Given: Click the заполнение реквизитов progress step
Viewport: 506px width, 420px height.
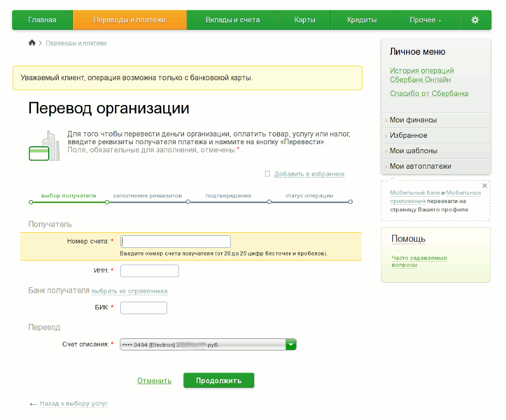Looking at the screenshot, I should click(147, 196).
